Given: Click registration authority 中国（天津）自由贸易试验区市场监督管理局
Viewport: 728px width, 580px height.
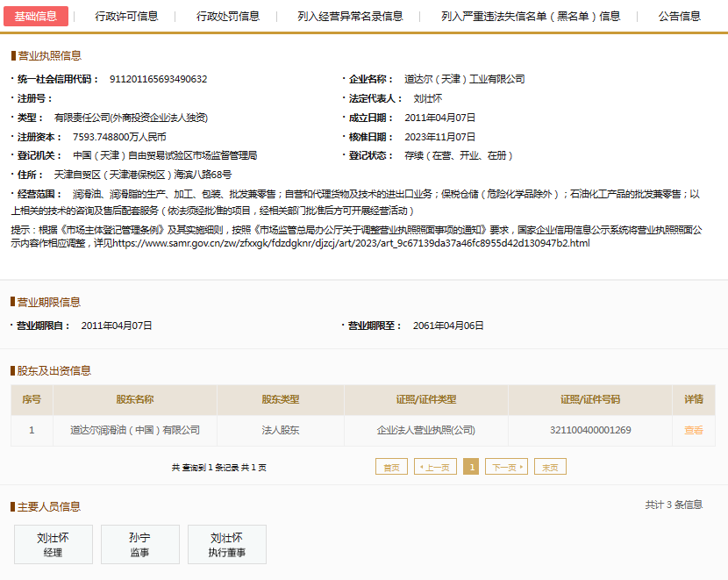Looking at the screenshot, I should (165, 155).
